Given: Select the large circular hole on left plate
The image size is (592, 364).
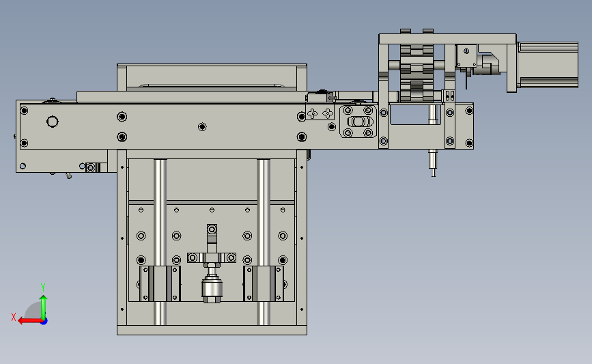Looking at the screenshot, I should tap(53, 122).
